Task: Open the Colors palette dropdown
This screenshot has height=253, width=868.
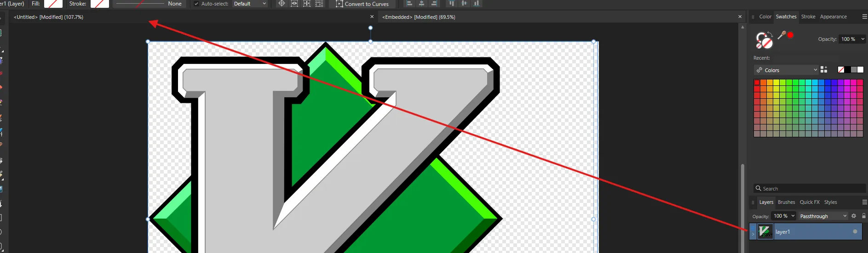Action: click(786, 70)
